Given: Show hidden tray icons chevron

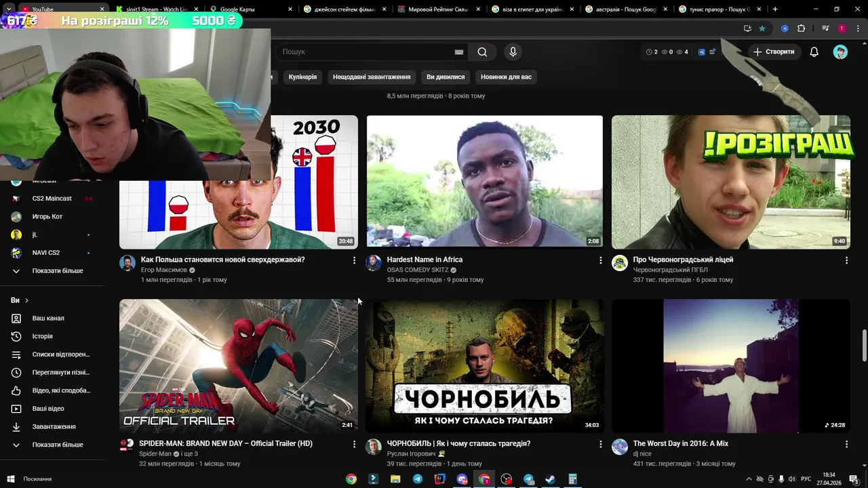Looking at the screenshot, I should [x=749, y=479].
